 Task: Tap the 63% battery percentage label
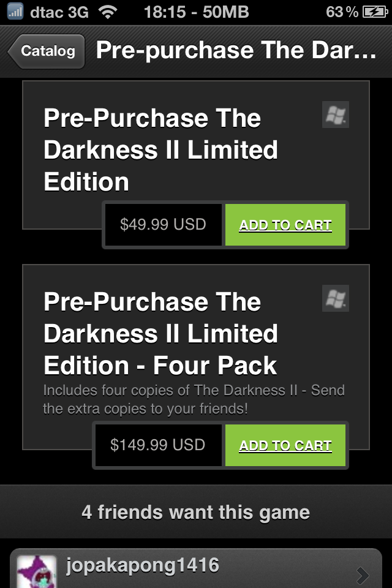pos(342,12)
